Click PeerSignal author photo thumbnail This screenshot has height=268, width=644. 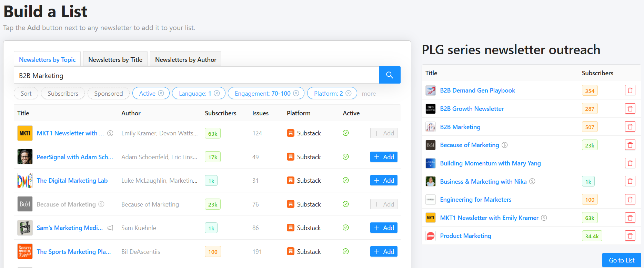[25, 157]
